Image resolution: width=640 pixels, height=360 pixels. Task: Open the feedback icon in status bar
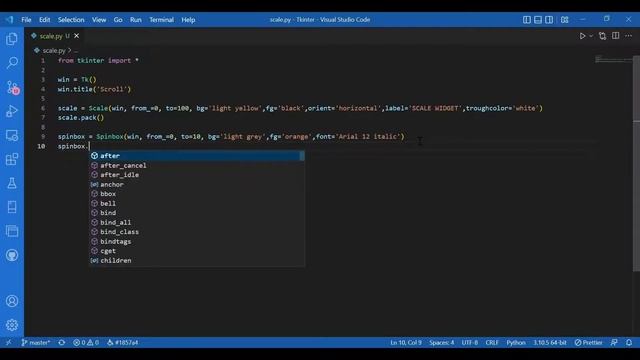tap(614, 342)
